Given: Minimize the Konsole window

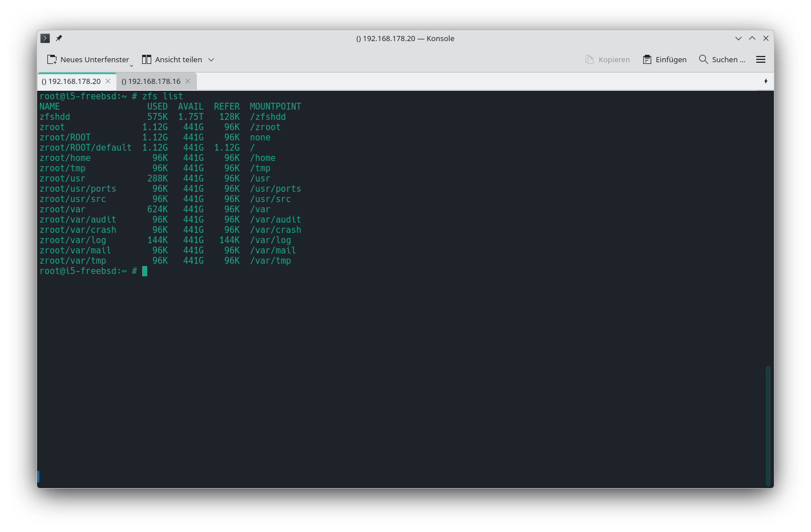Looking at the screenshot, I should (738, 38).
